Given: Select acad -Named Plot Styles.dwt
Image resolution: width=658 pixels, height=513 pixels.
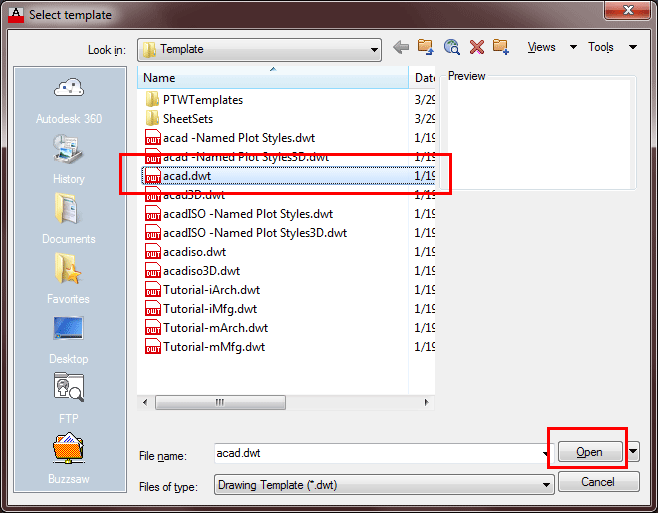Looking at the screenshot, I should click(x=239, y=138).
